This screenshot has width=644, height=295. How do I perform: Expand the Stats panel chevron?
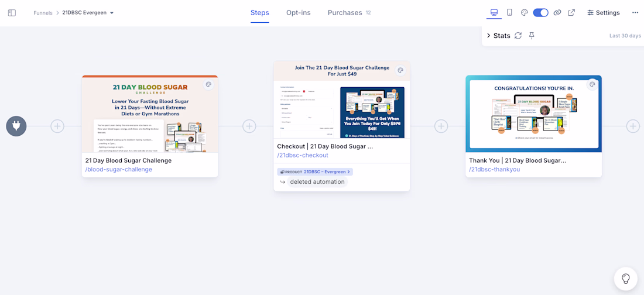click(x=488, y=36)
